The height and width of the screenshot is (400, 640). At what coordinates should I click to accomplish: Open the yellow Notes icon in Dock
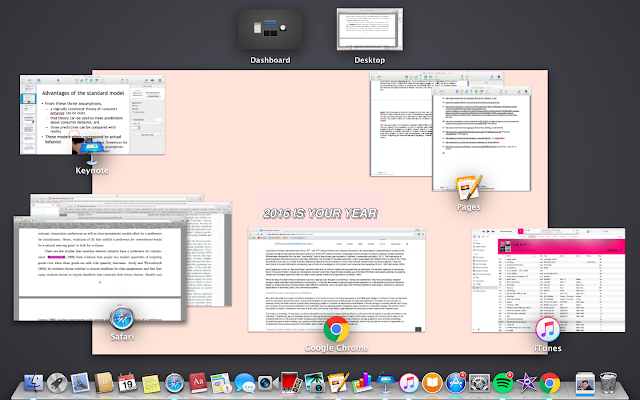(151, 383)
